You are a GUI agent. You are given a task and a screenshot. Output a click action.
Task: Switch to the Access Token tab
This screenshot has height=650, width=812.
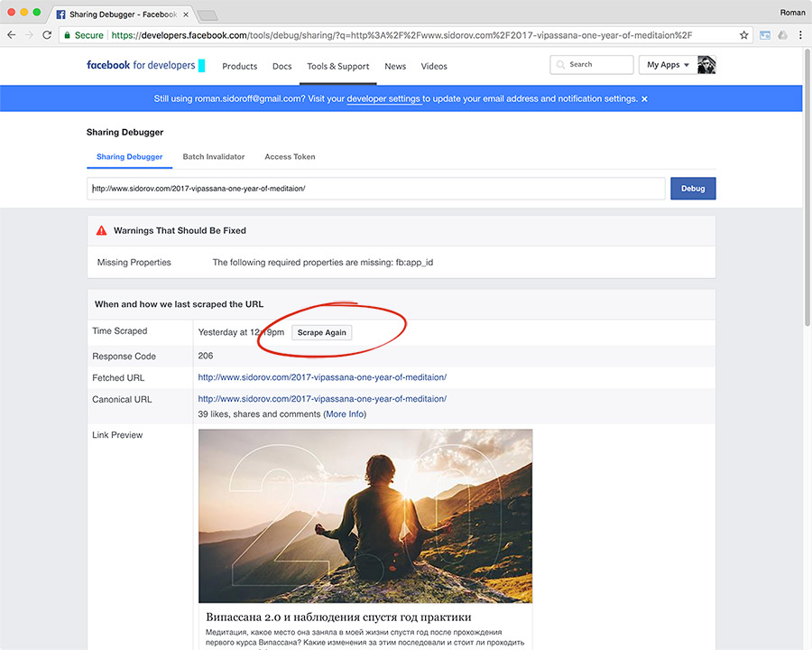[x=290, y=156]
